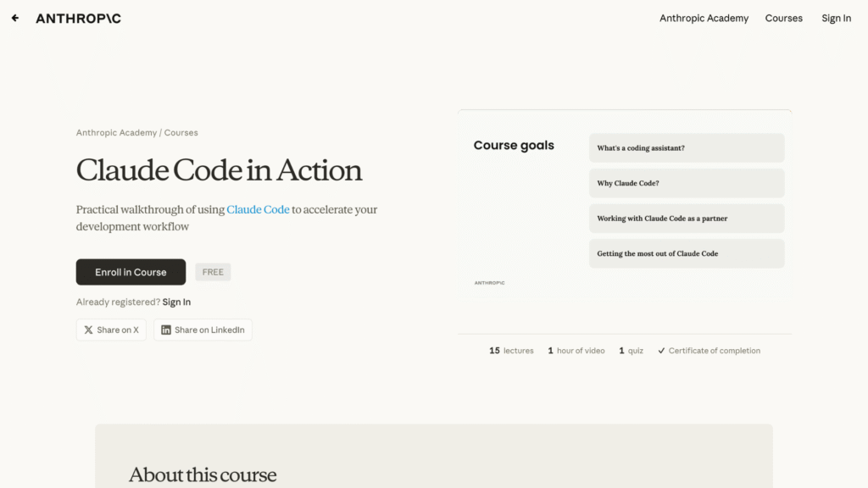Click the X logo icon
868x488 pixels.
(88, 330)
